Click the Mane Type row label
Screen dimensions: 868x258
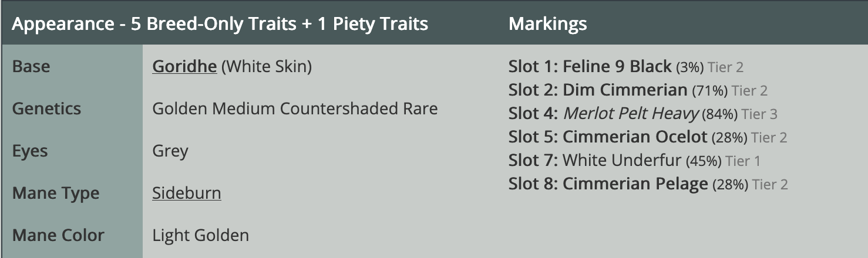tap(56, 193)
